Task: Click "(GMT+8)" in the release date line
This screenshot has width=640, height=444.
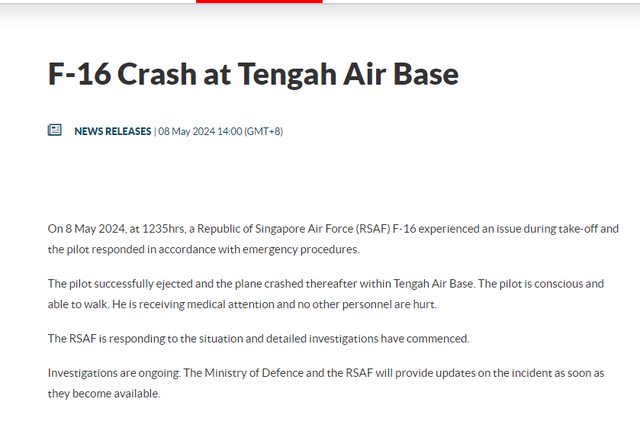Action: click(264, 131)
